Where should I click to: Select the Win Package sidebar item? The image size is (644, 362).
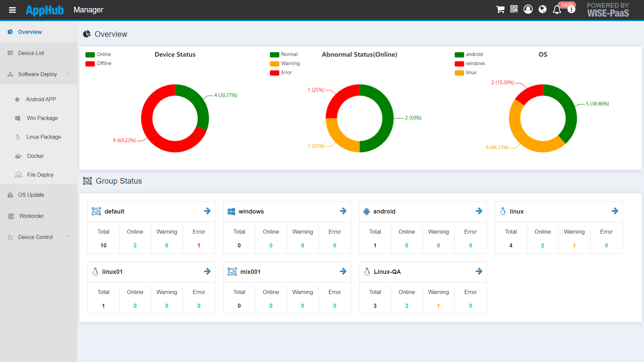42,118
